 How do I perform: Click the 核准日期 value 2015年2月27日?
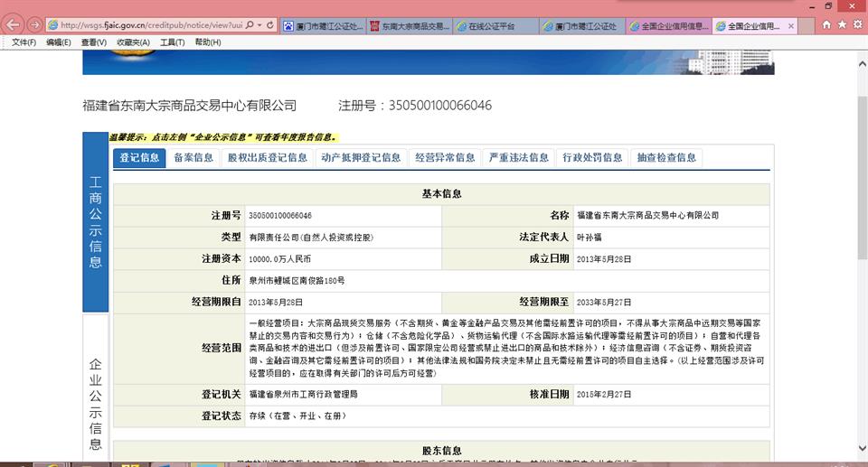point(604,394)
